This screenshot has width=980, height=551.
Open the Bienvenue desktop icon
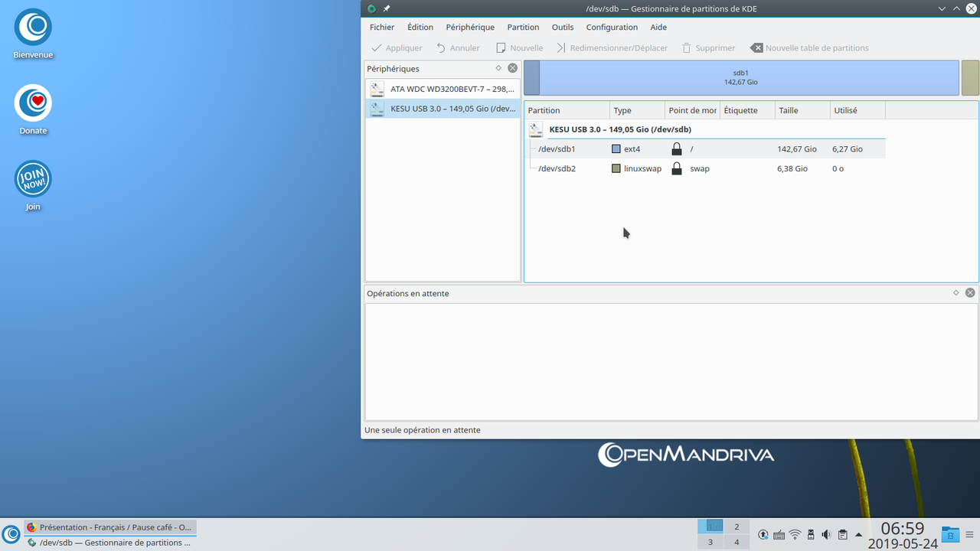tap(33, 34)
